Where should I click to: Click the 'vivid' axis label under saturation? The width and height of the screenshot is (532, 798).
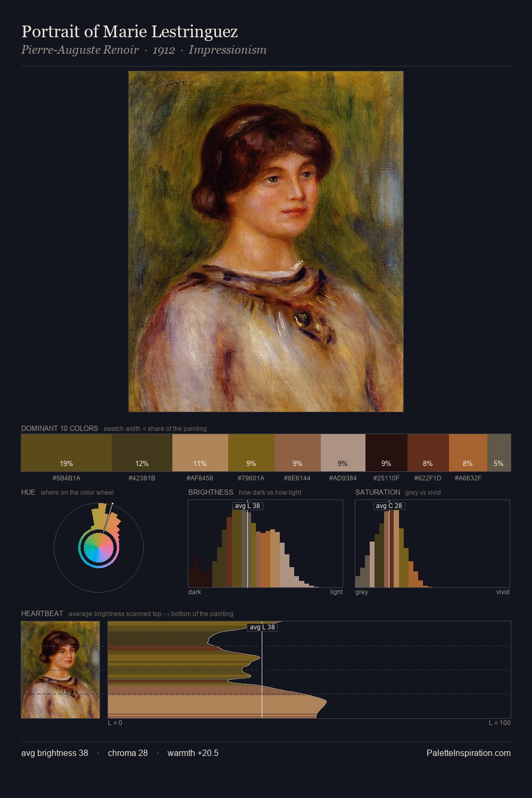(503, 592)
